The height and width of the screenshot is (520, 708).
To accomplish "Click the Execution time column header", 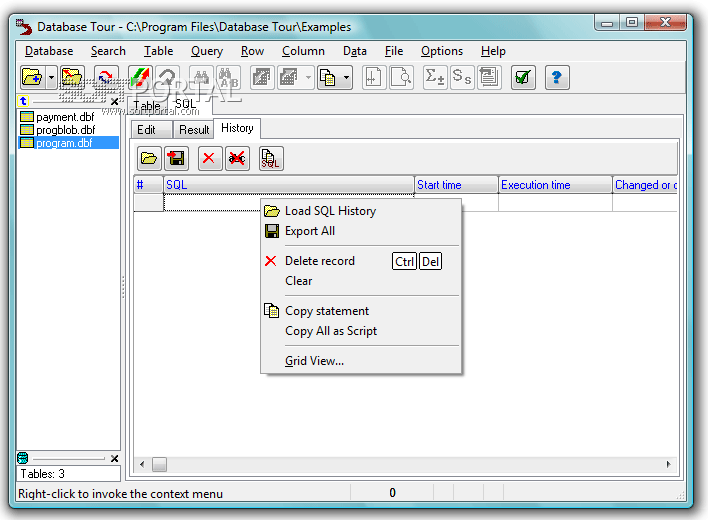I will 555,185.
